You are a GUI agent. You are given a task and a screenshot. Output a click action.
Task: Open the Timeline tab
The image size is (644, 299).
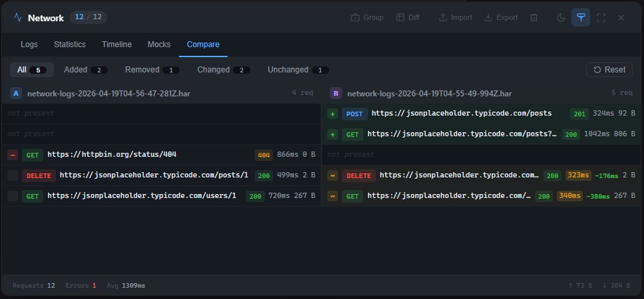[116, 45]
